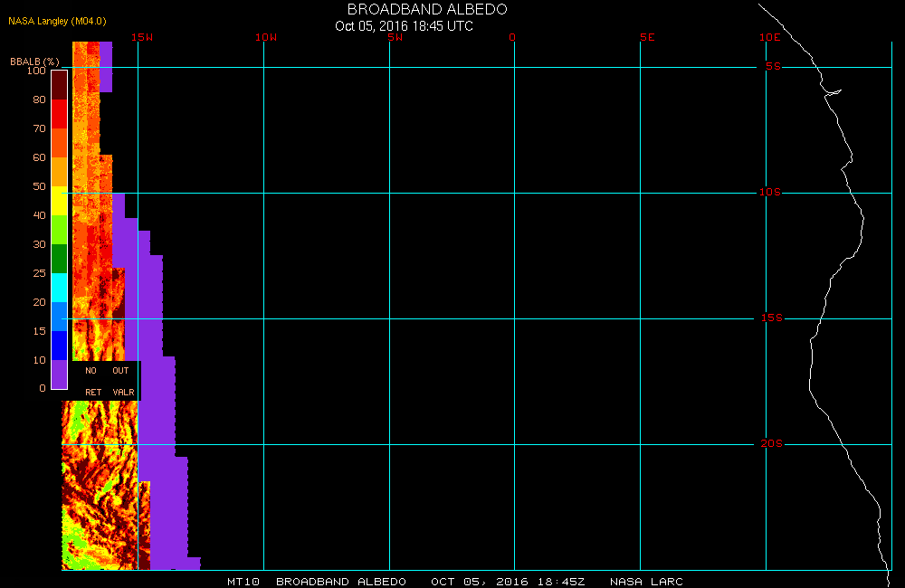
Task: Select the cyan 20-25 legend swatch
Action: 60,288
